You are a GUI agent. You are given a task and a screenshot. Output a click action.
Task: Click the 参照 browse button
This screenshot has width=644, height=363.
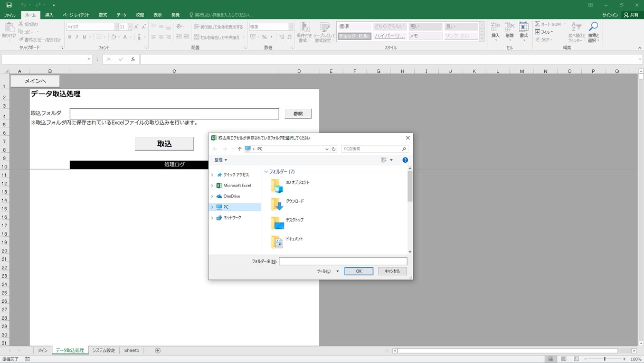(x=298, y=114)
